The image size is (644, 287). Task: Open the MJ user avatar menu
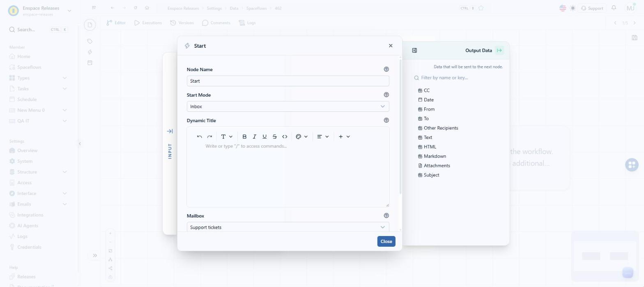630,8
